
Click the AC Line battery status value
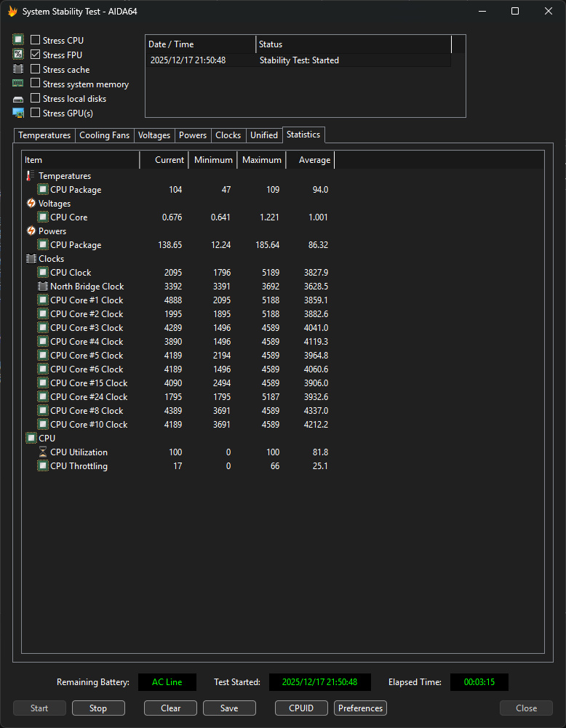click(x=167, y=682)
